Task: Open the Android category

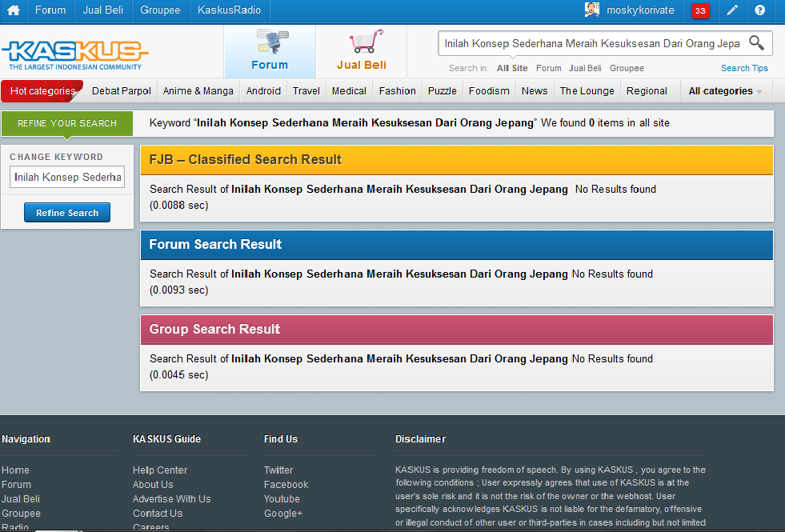Action: click(x=263, y=91)
